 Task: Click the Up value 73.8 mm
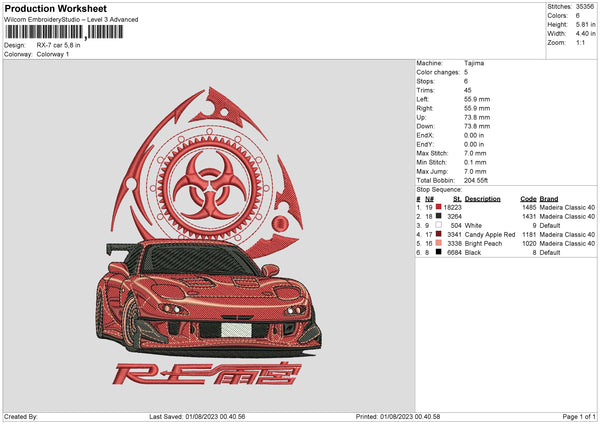point(477,117)
